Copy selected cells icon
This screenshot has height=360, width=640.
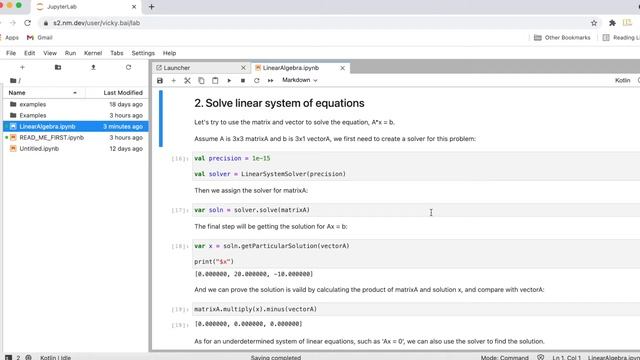click(201, 80)
